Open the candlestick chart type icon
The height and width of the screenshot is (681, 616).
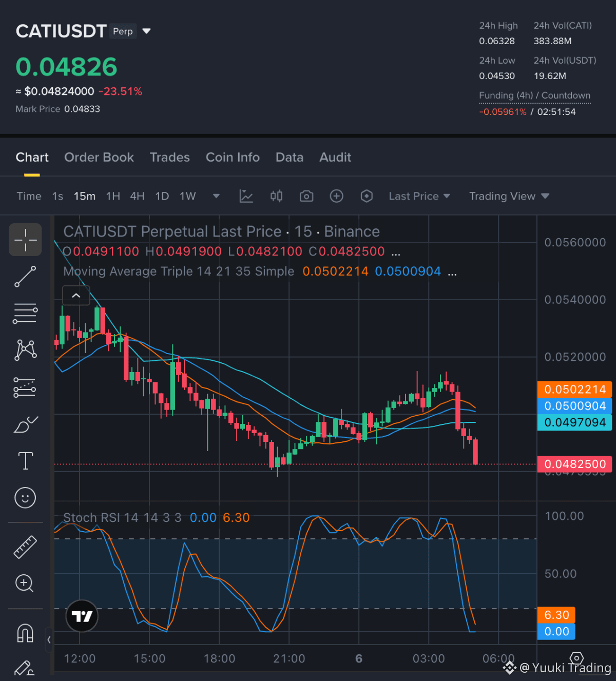pos(276,196)
